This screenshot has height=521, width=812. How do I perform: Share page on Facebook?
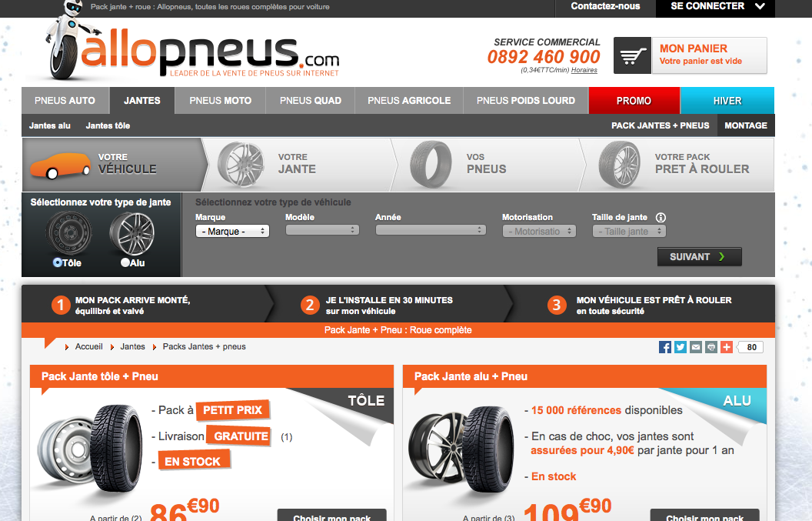click(665, 347)
